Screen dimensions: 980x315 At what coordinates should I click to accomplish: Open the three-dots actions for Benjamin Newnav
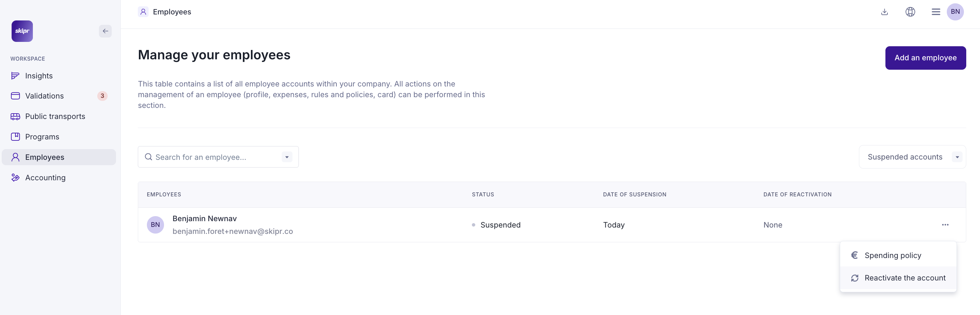point(945,225)
